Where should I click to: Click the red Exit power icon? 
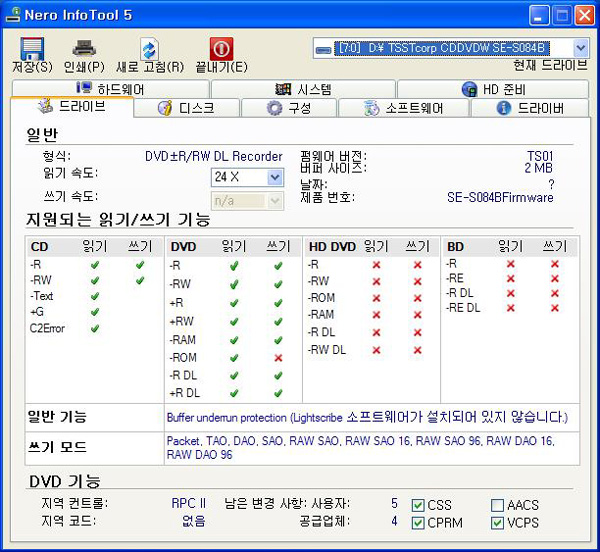(221, 49)
